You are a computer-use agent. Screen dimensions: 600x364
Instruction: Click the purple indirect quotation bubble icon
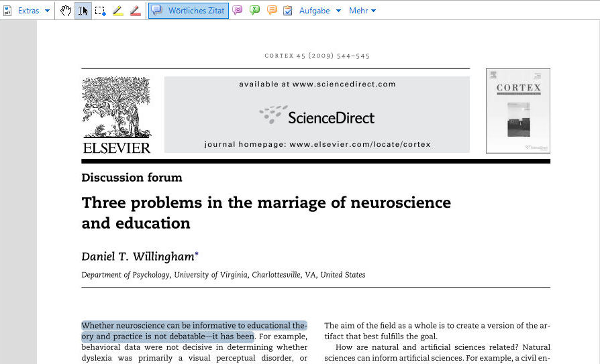pos(237,11)
